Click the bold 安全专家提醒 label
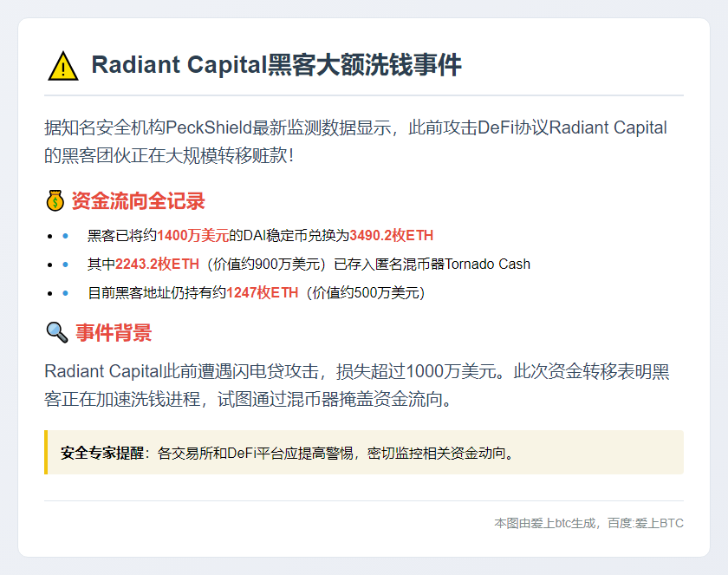 tap(102, 453)
